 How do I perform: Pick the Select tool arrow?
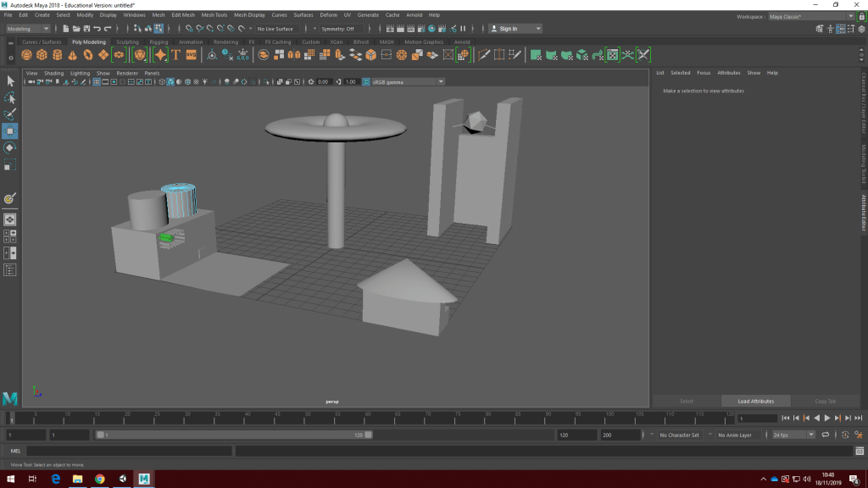[x=10, y=81]
